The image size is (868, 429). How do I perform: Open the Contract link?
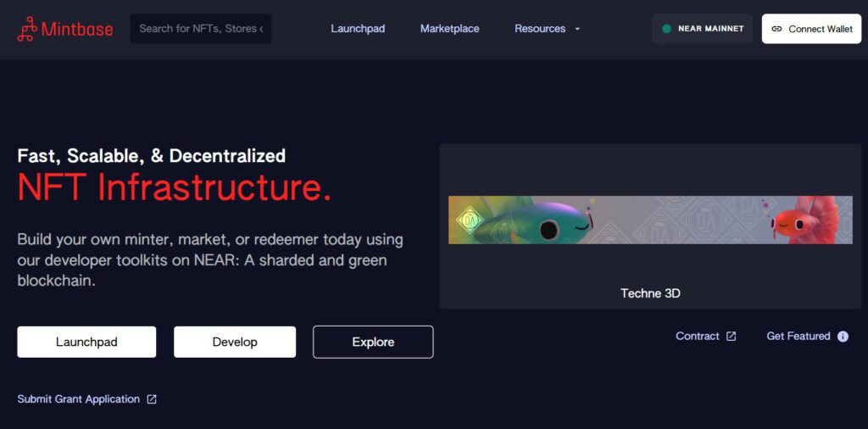click(706, 336)
